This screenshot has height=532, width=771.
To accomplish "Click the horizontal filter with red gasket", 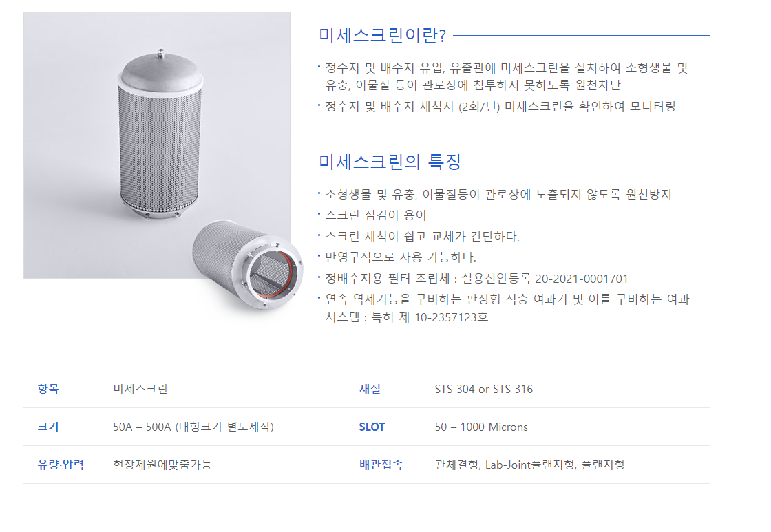I will (x=247, y=264).
